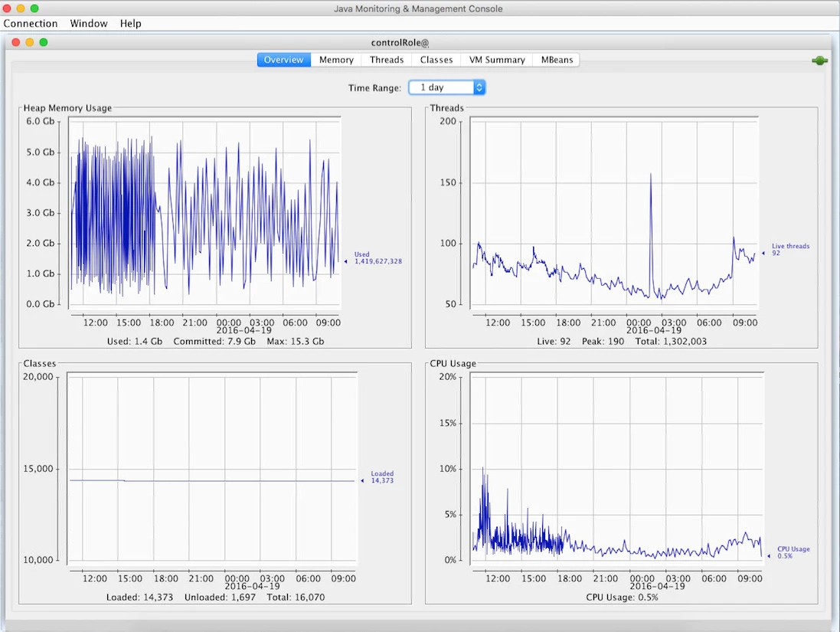
Task: Minimize the controlRole inner window
Action: (30, 42)
